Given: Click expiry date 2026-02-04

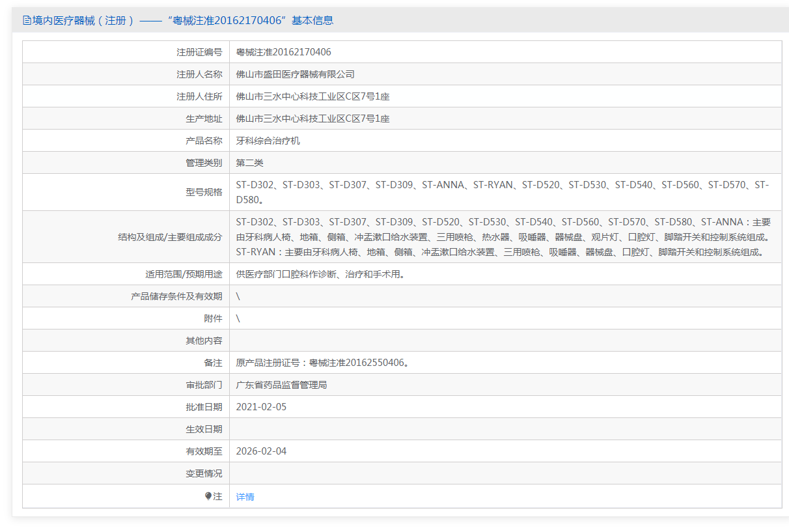Looking at the screenshot, I should coord(261,451).
